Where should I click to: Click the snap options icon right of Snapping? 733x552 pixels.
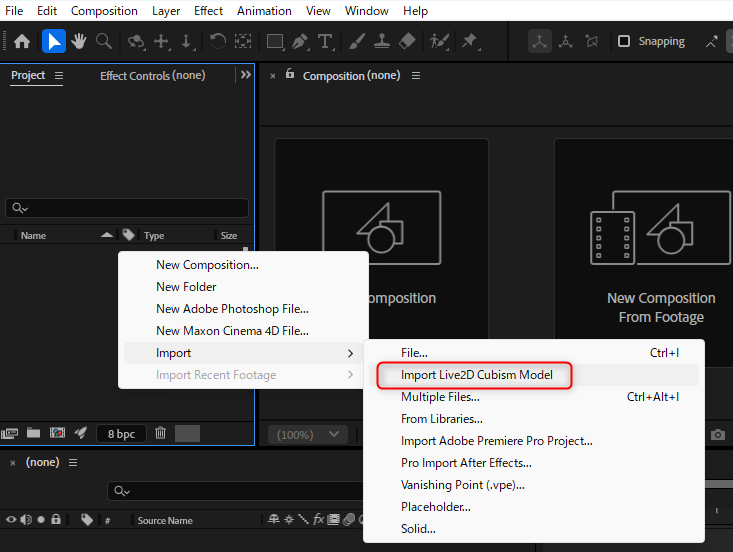click(x=711, y=42)
